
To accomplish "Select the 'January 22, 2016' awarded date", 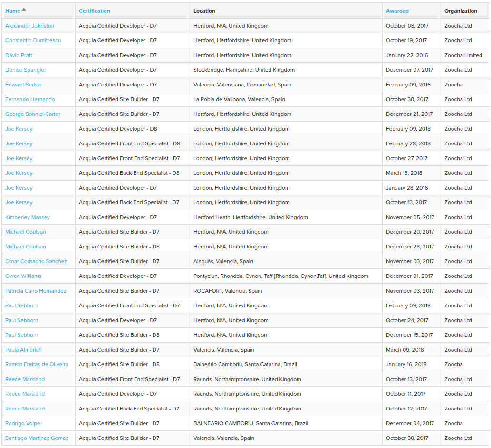I will (407, 55).
